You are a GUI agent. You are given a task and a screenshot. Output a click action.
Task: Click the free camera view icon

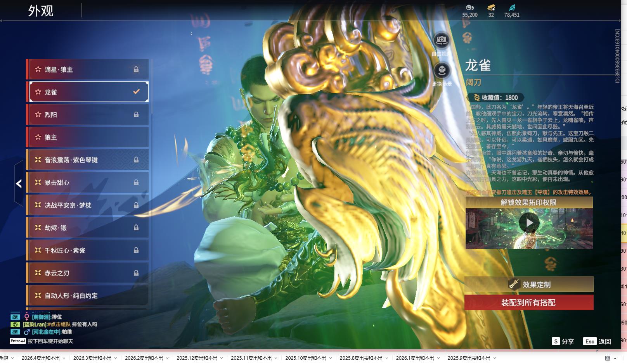[441, 40]
